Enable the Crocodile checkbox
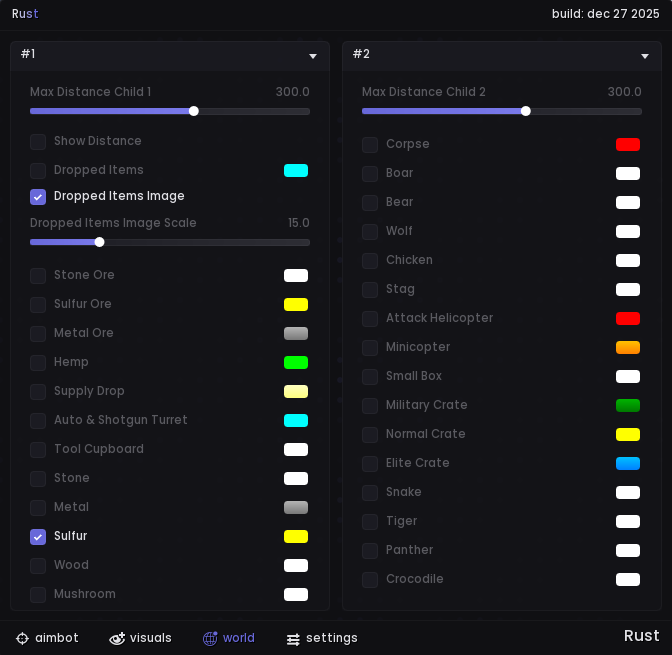This screenshot has width=672, height=655. [370, 580]
